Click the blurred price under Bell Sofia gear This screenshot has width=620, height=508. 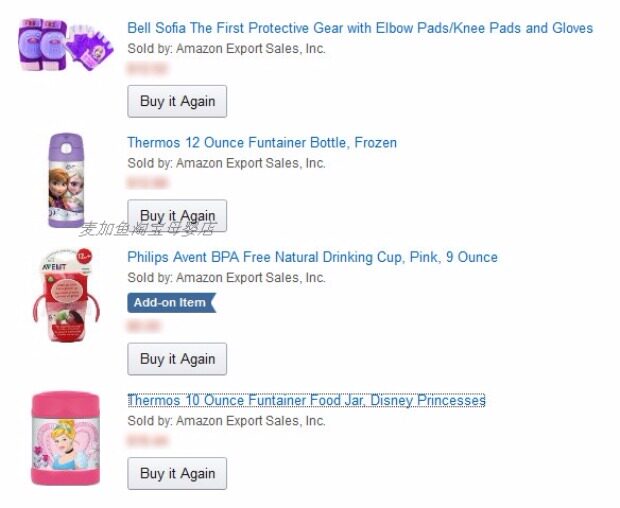pos(147,69)
